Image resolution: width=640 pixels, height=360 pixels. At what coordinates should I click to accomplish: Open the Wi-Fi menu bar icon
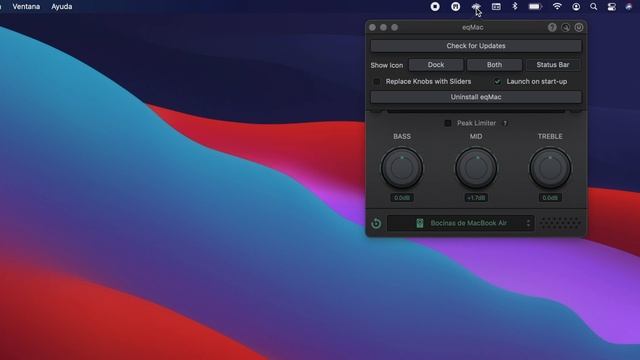click(557, 6)
